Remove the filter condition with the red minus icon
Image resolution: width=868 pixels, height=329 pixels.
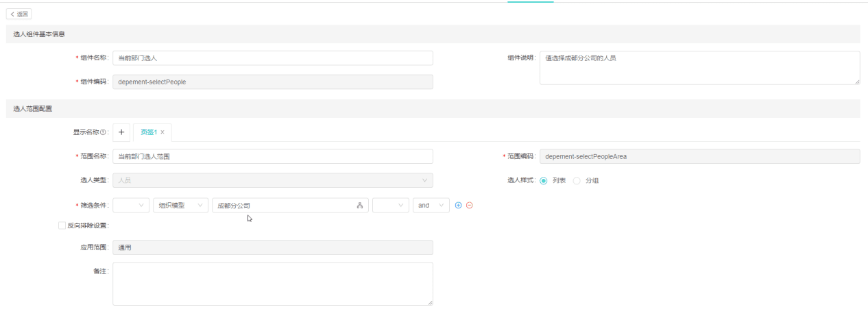point(470,205)
